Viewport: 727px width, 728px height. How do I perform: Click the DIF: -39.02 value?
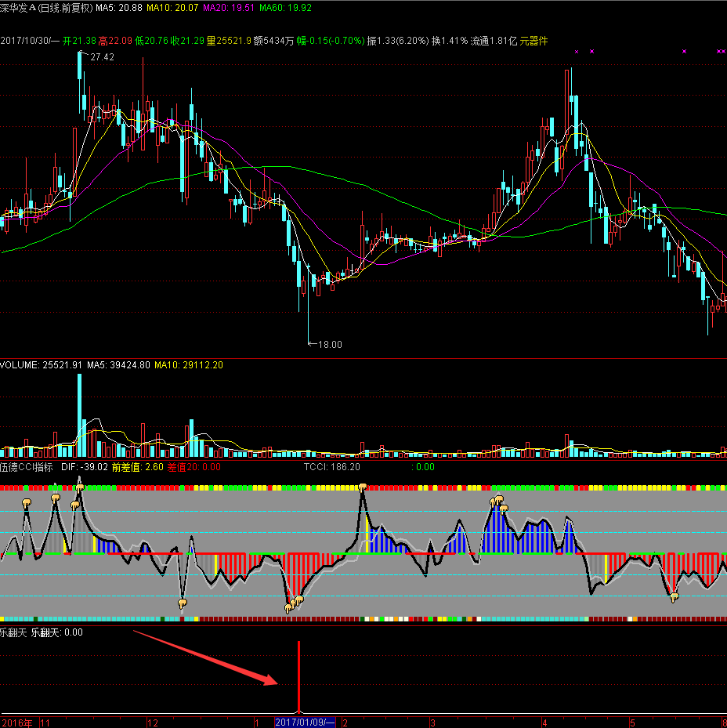(x=85, y=467)
